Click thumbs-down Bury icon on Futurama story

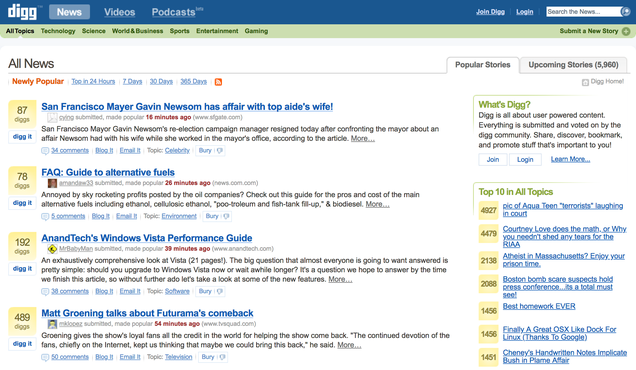(222, 357)
